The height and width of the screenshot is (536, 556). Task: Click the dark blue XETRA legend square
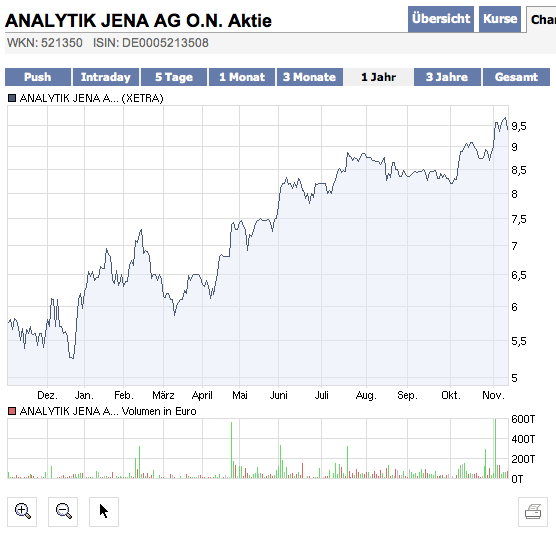(x=12, y=98)
